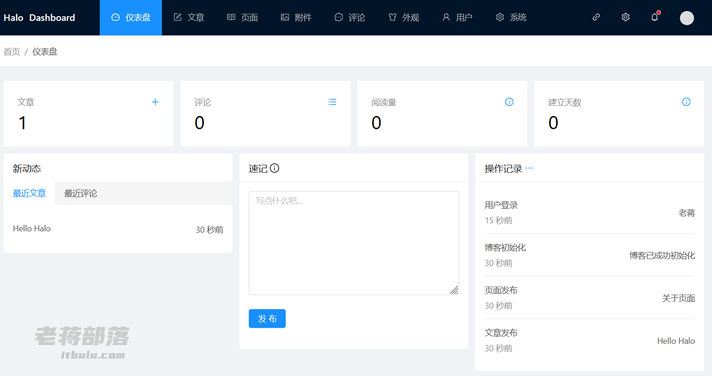Click Hello Halo text in 操作记录
Viewport: 712px width, 376px height.
pyautogui.click(x=676, y=341)
